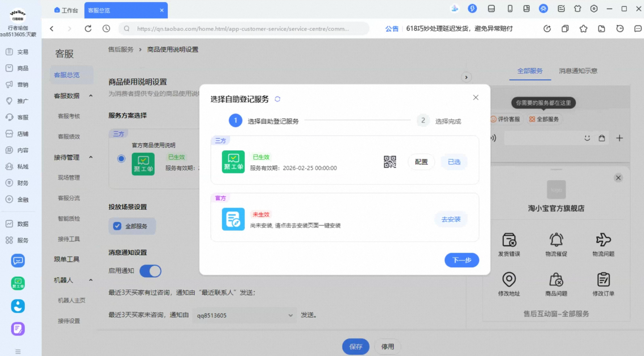
Task: Open the 推广 sidebar section
Action: (x=17, y=101)
